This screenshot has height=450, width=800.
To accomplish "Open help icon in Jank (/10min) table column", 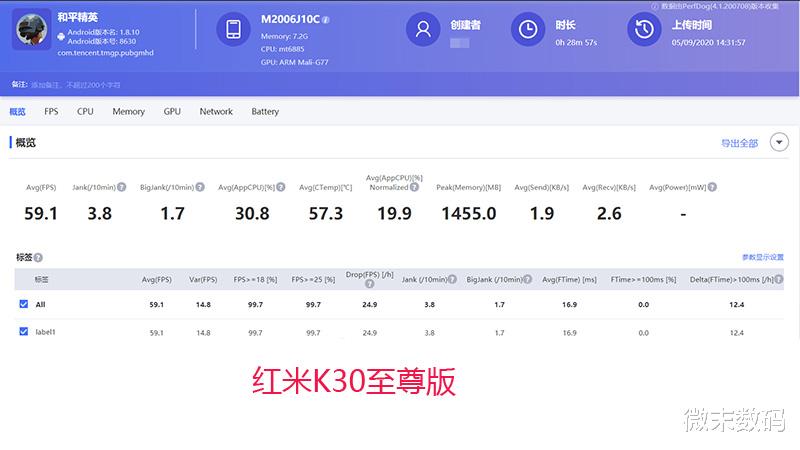I will point(452,280).
